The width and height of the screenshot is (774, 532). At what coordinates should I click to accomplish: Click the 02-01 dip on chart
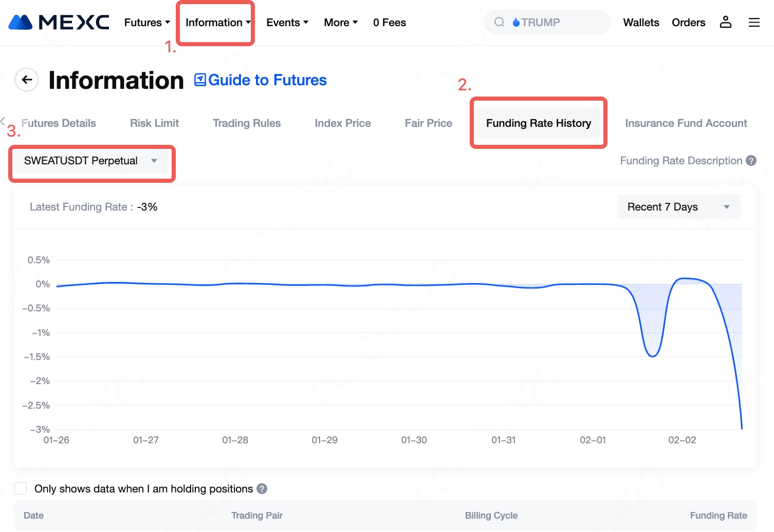click(652, 355)
